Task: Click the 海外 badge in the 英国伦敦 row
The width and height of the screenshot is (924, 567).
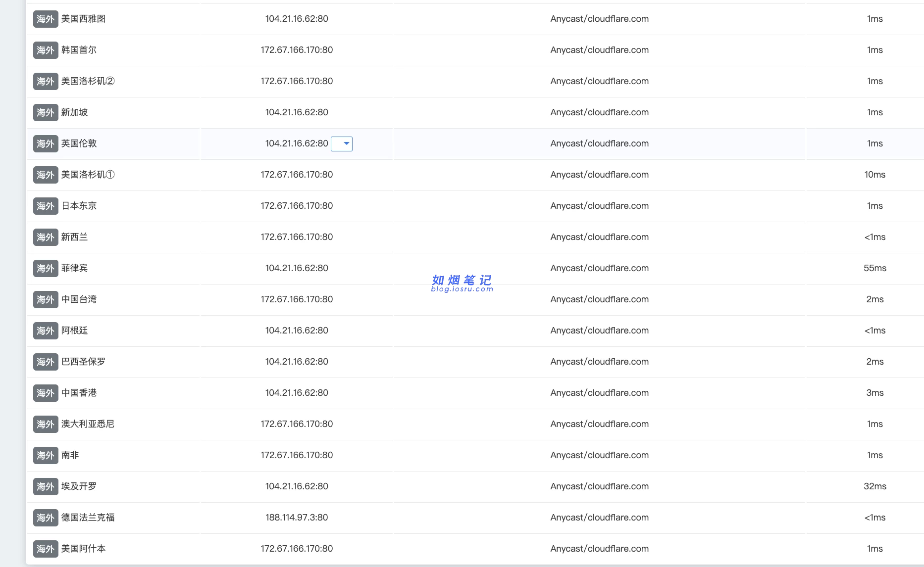Action: point(46,144)
